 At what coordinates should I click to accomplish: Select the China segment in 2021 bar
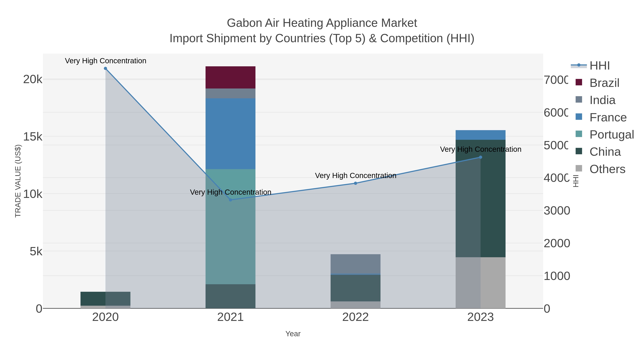click(231, 296)
